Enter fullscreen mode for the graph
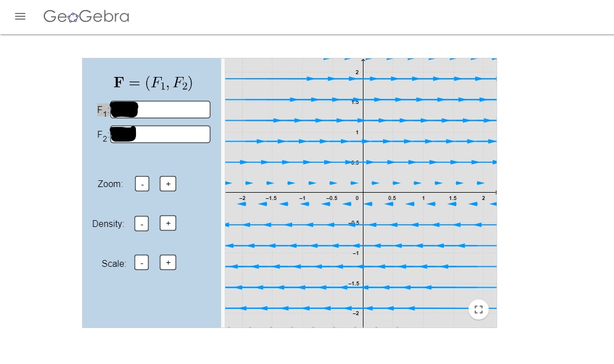 coord(478,310)
